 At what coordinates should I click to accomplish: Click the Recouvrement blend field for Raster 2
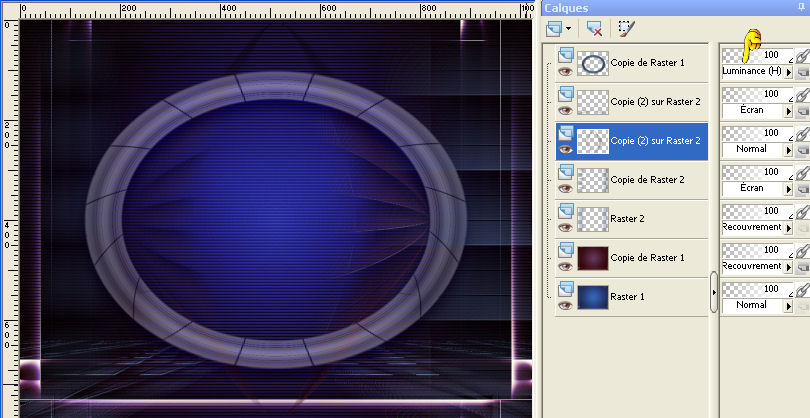pos(753,227)
